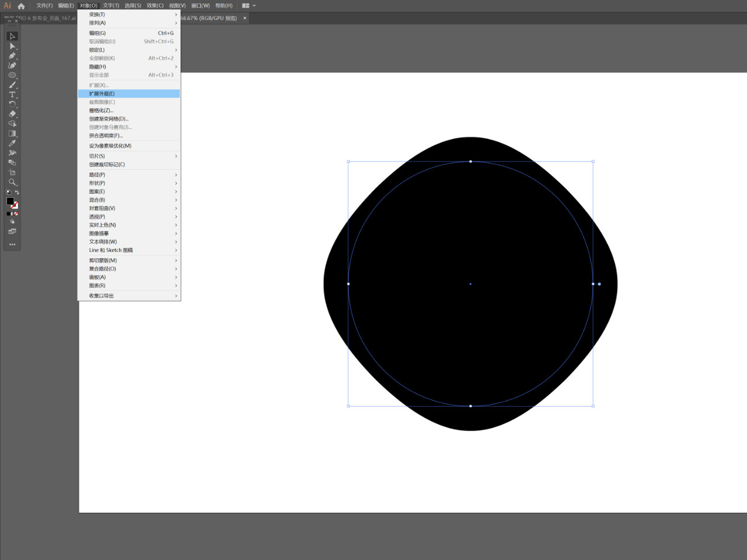Screen dimensions: 747x560
Task: Choose 扩展外观(E) from the menu
Action: pos(129,93)
